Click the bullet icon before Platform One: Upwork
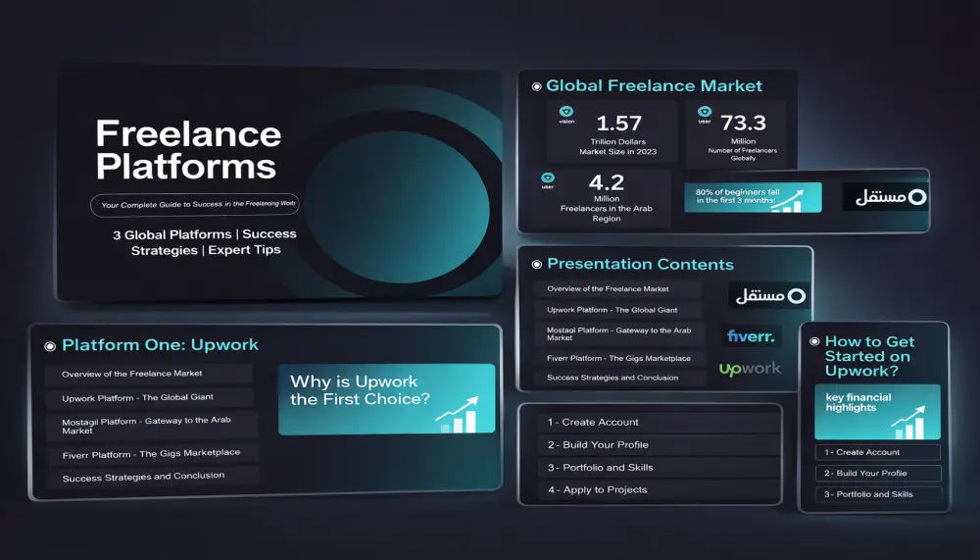This screenshot has height=560, width=980. pos(50,346)
